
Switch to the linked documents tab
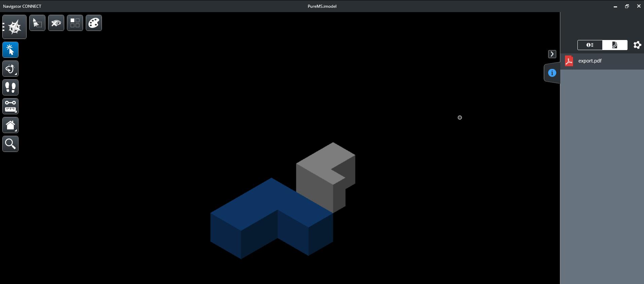(615, 45)
